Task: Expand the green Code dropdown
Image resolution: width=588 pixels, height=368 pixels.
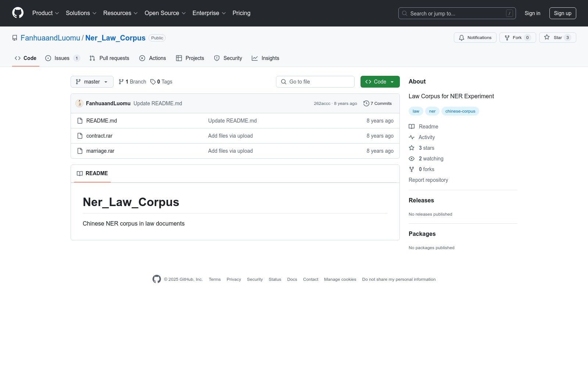Action: tap(380, 82)
